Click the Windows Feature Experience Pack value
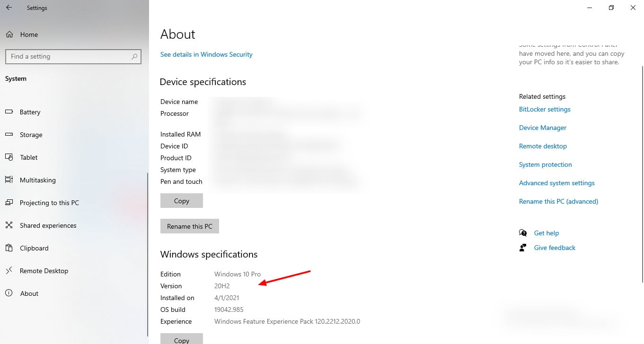Image resolution: width=644 pixels, height=344 pixels. (x=287, y=321)
